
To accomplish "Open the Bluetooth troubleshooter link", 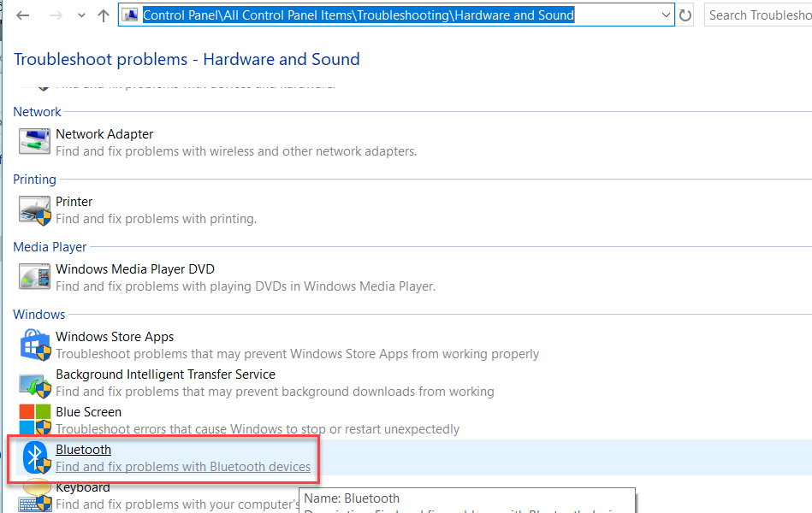I will 83,450.
